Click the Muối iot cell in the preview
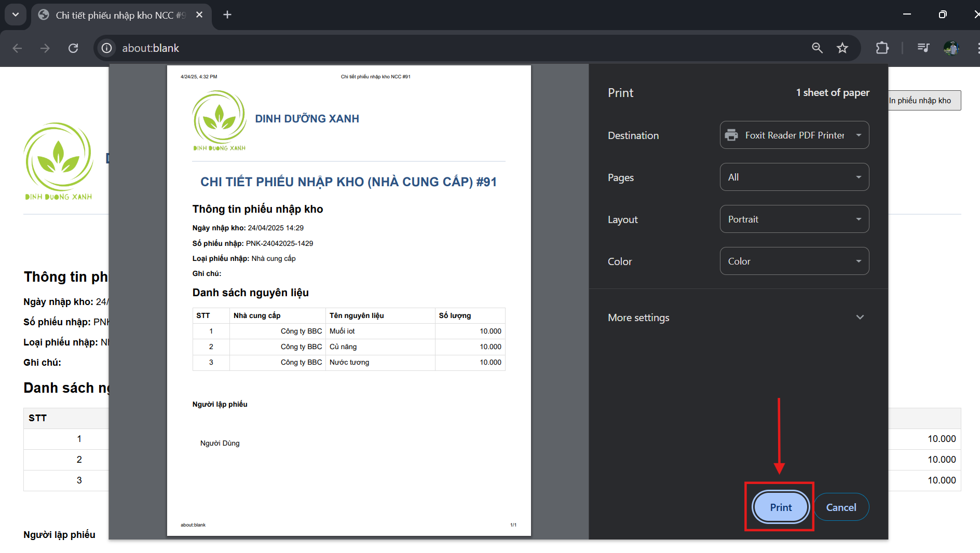The height and width of the screenshot is (553, 980). 380,331
